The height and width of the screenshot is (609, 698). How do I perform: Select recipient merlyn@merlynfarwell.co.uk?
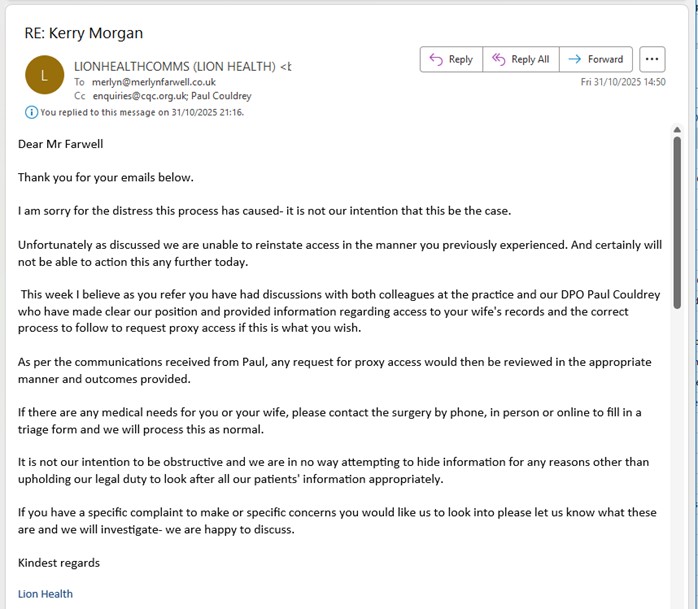[154, 82]
